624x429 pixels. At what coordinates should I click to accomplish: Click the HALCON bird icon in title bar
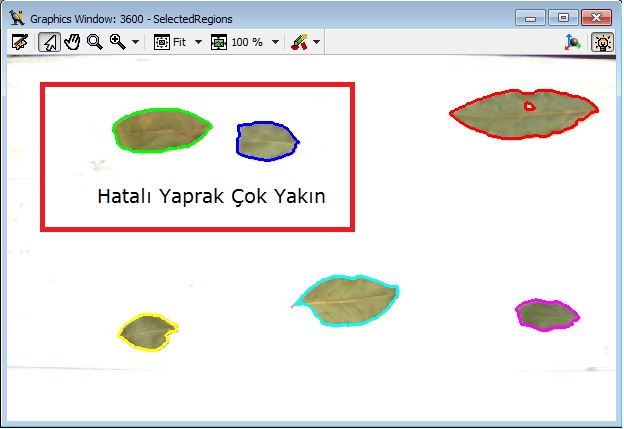click(x=17, y=18)
